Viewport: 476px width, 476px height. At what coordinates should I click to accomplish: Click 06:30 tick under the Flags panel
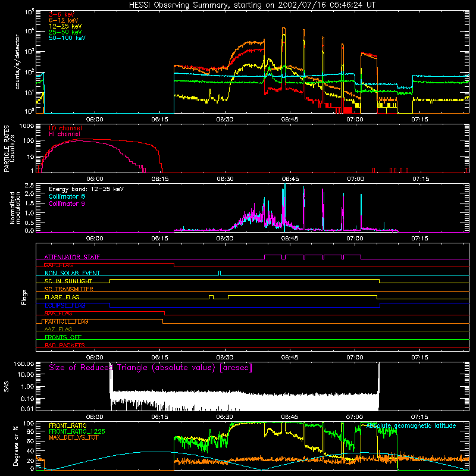[225, 358]
